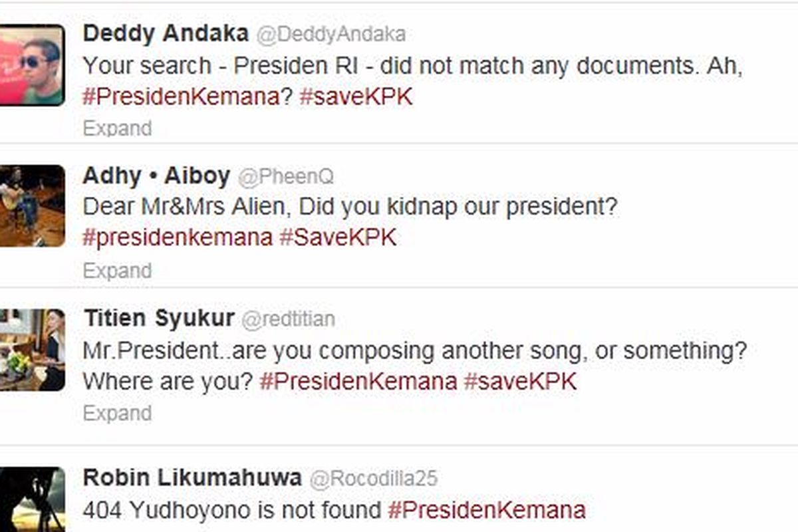798x532 pixels.
Task: Click Adhy Aiboy's avatar thumbnail
Action: pyautogui.click(x=32, y=206)
